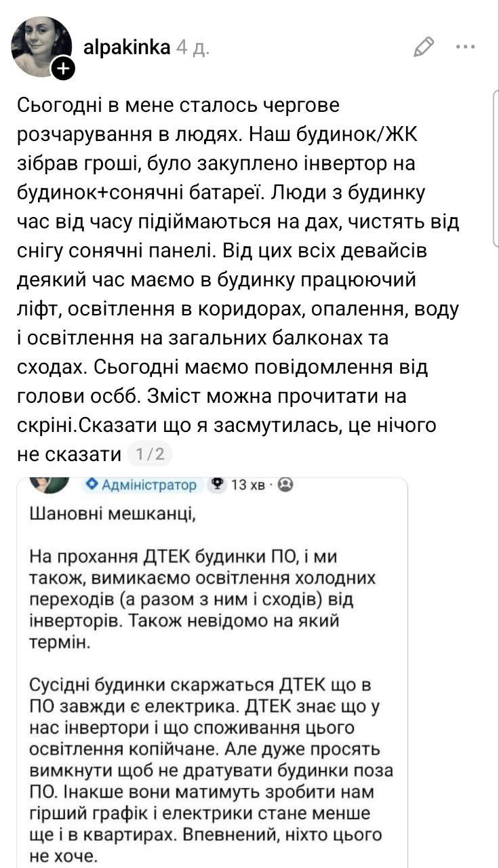Image resolution: width=499 pixels, height=868 pixels.
Task: Click the pencil edit icon
Action: 424,47
